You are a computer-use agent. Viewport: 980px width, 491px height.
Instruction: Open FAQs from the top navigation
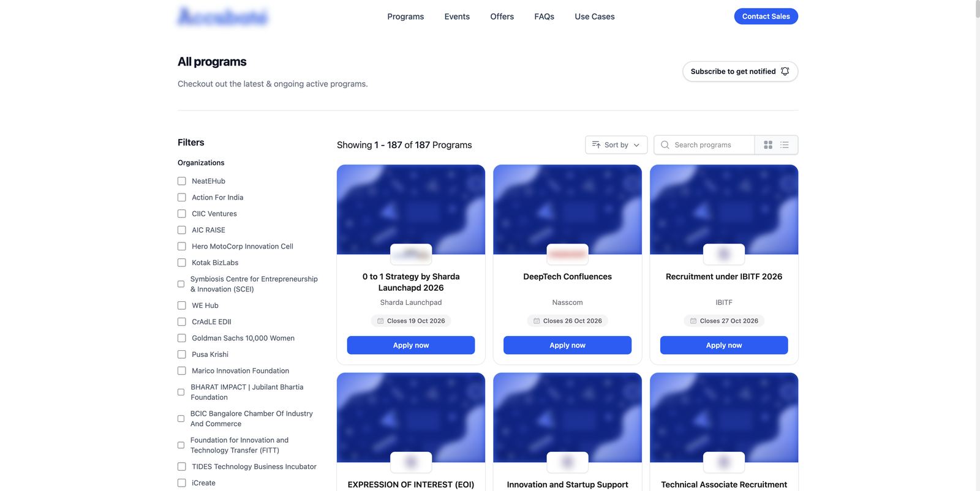tap(545, 17)
